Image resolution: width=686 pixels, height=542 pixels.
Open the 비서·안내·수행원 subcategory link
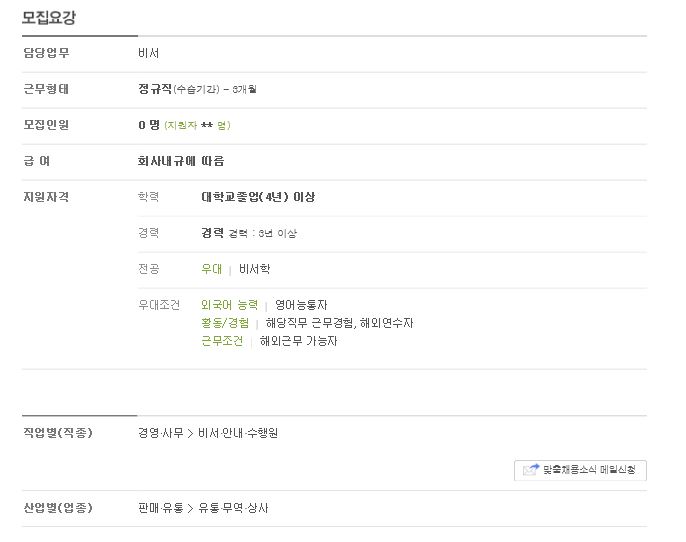[238, 433]
